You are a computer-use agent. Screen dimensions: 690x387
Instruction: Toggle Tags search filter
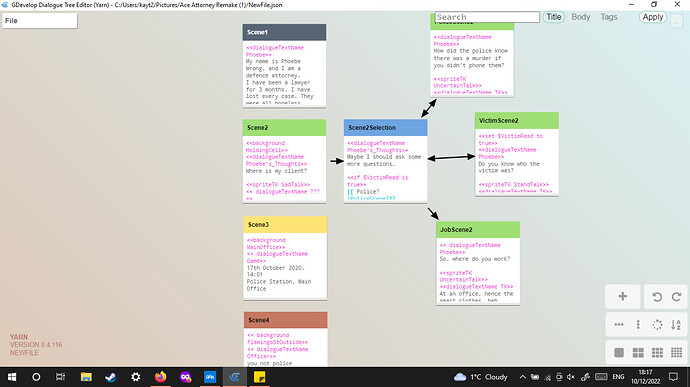pos(609,17)
